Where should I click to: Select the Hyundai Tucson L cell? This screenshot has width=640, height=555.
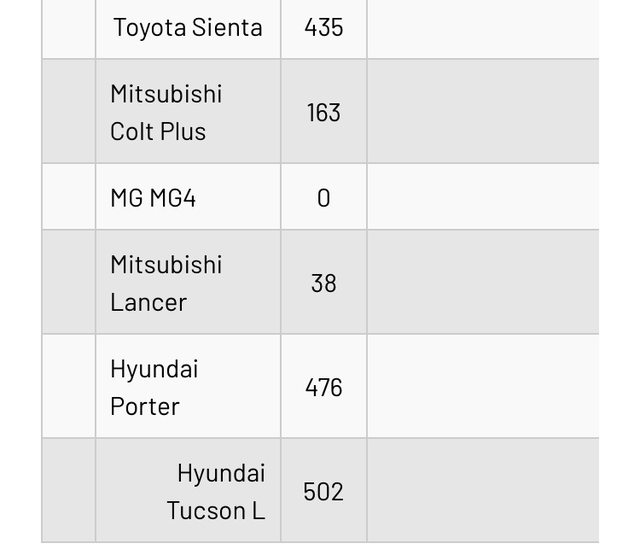(x=216, y=491)
